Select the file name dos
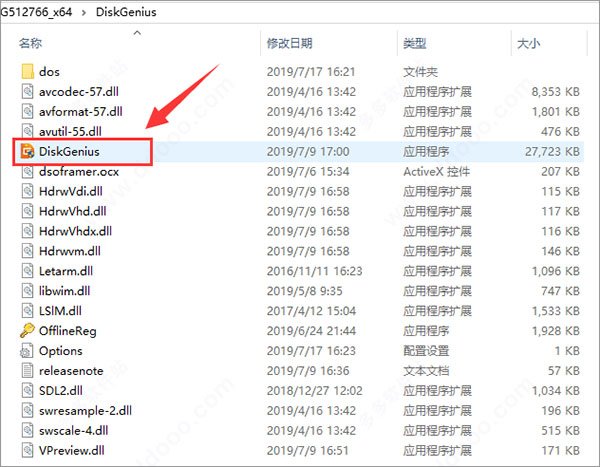 (49, 72)
